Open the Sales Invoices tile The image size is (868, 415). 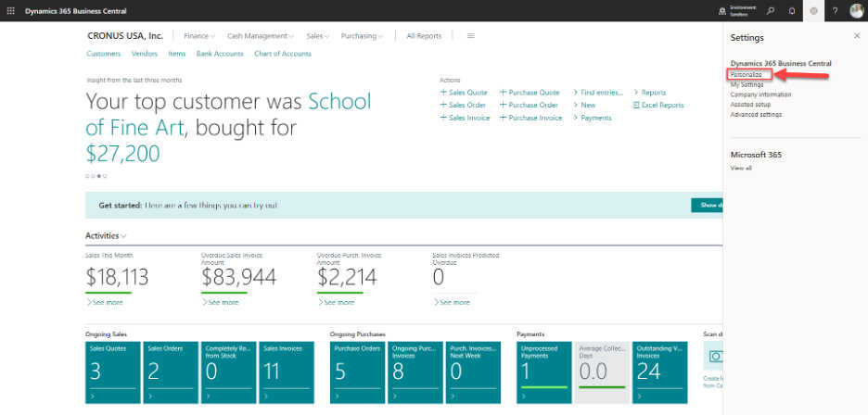tap(287, 372)
